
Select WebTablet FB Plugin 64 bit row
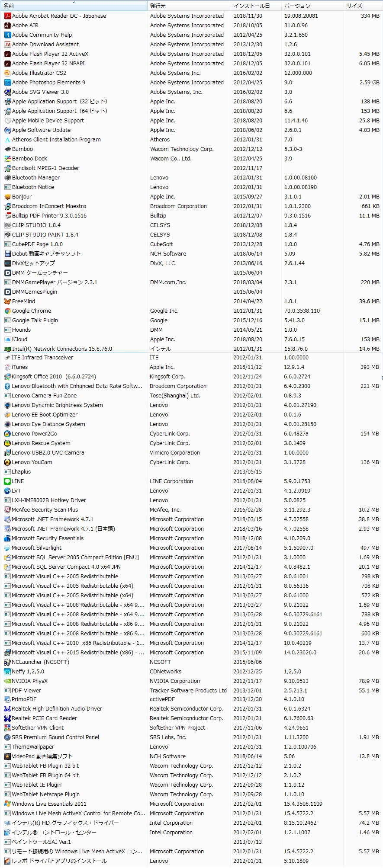[191, 775]
